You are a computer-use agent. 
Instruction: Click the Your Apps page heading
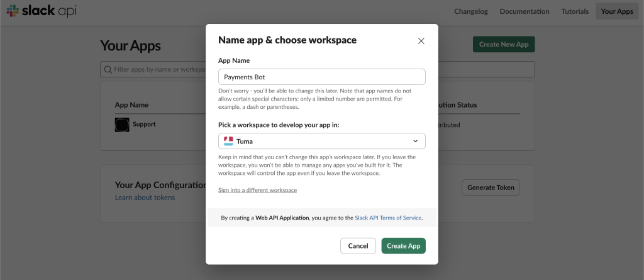click(131, 46)
